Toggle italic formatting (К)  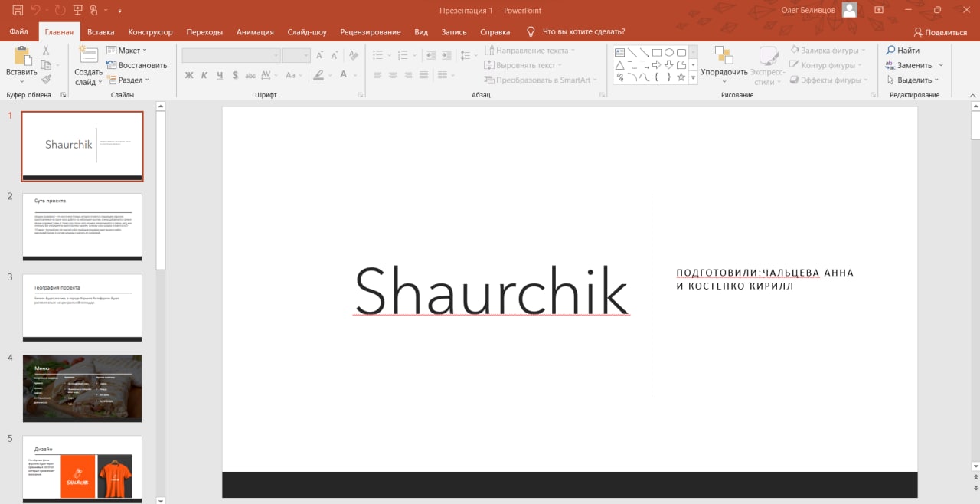[204, 75]
